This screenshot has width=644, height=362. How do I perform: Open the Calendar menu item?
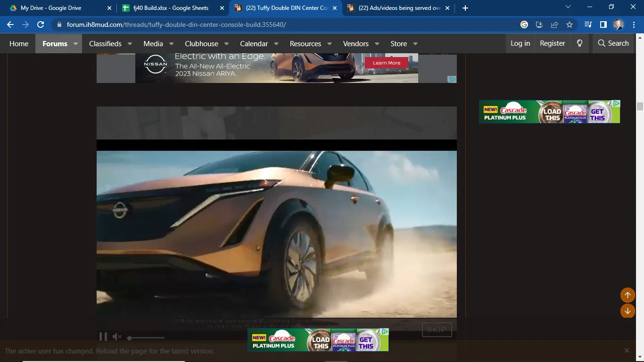pyautogui.click(x=254, y=43)
